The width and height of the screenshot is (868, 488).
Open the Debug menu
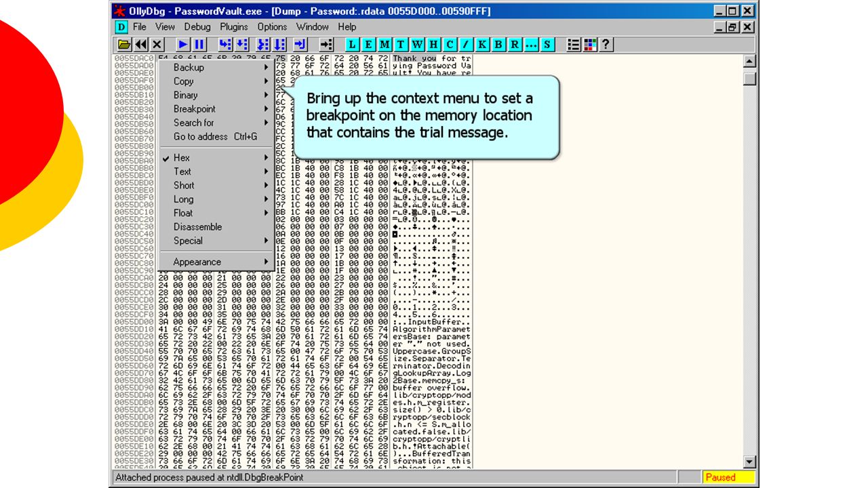(x=197, y=27)
